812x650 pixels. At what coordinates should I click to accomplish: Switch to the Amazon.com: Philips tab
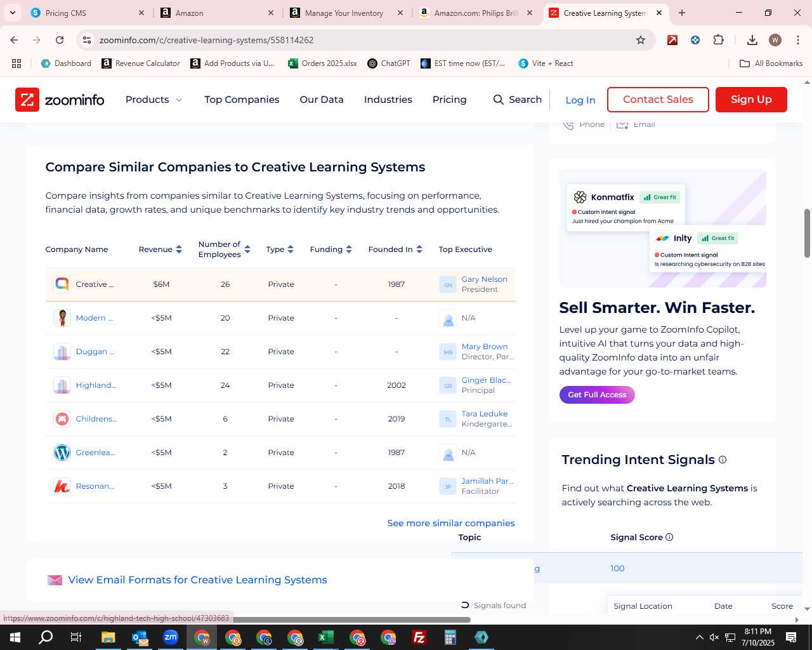click(476, 13)
